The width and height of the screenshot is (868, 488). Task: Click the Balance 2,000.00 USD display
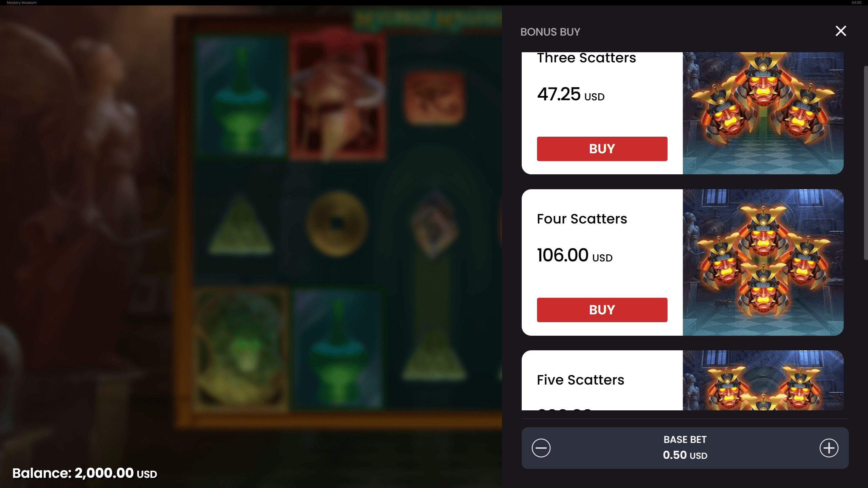(84, 473)
